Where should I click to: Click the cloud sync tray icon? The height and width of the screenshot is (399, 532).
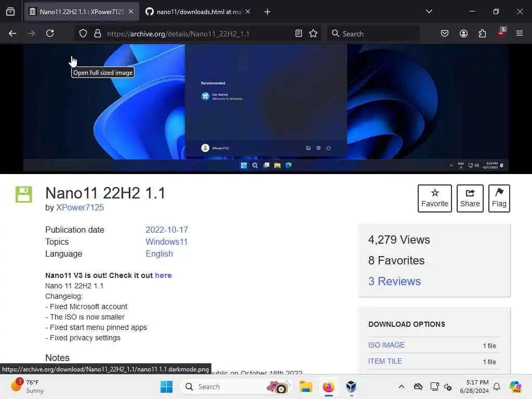click(x=418, y=387)
